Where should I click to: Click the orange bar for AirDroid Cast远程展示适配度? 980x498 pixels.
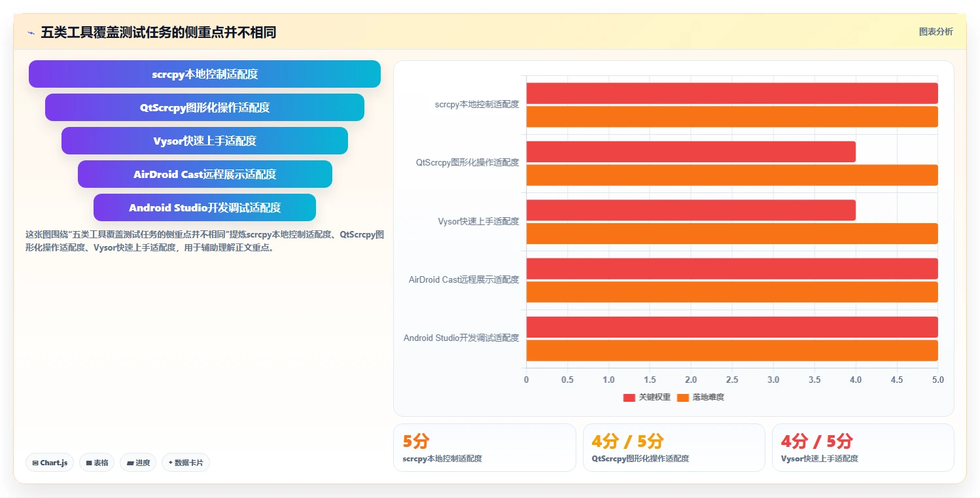pyautogui.click(x=732, y=292)
